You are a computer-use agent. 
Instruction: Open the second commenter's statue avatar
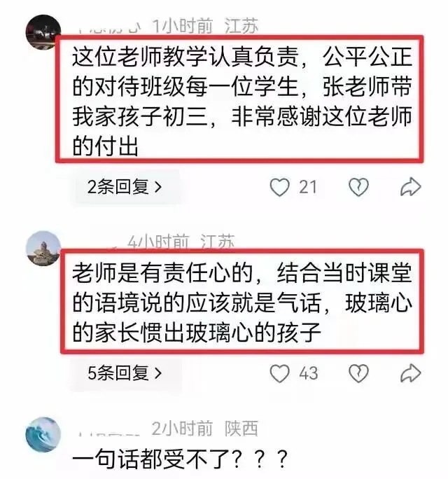pos(43,248)
